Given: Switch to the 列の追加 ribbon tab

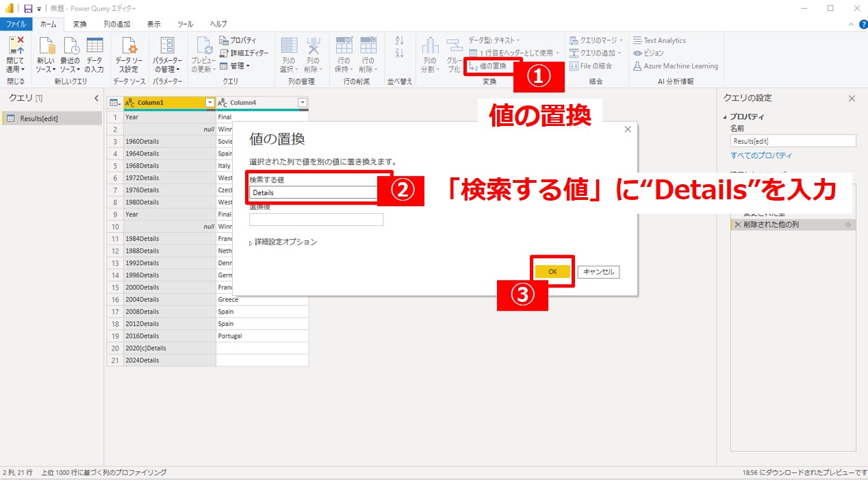Looking at the screenshot, I should click(116, 24).
